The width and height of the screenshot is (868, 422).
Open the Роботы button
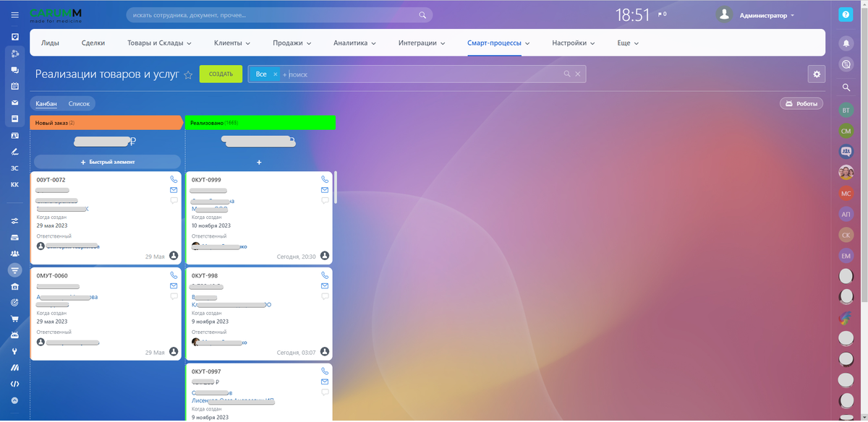click(x=801, y=103)
